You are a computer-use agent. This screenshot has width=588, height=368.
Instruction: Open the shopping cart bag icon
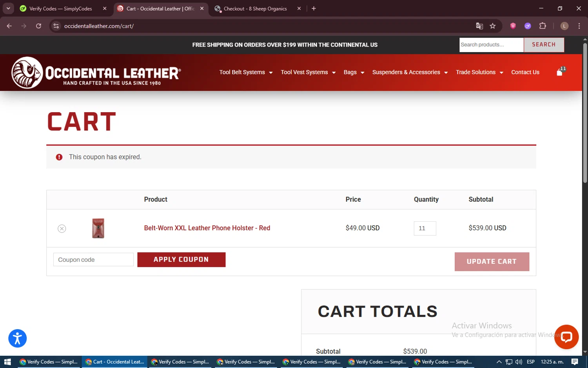(560, 72)
